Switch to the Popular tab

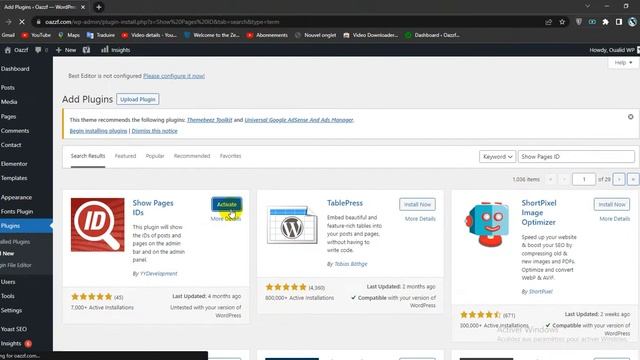155,156
